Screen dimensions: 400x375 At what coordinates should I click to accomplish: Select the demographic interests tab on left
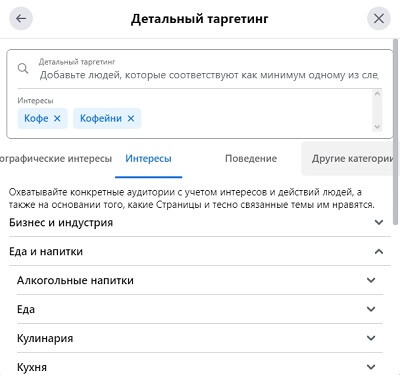[56, 159]
